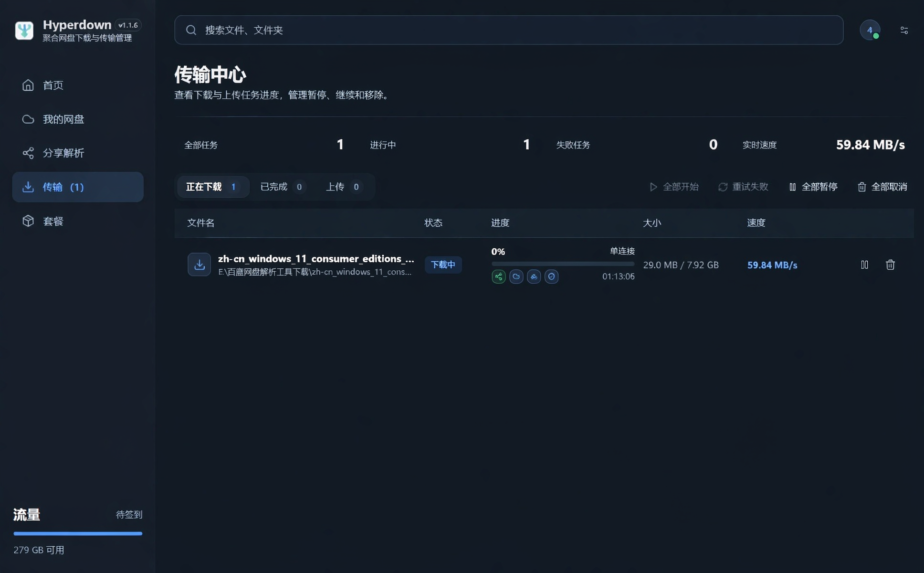The width and height of the screenshot is (924, 573).
Task: Open 分享解析 share parsing
Action: point(78,153)
